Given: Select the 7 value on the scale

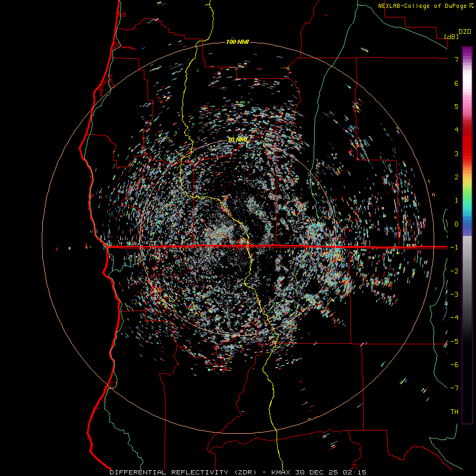Looking at the screenshot, I should coord(456,59).
